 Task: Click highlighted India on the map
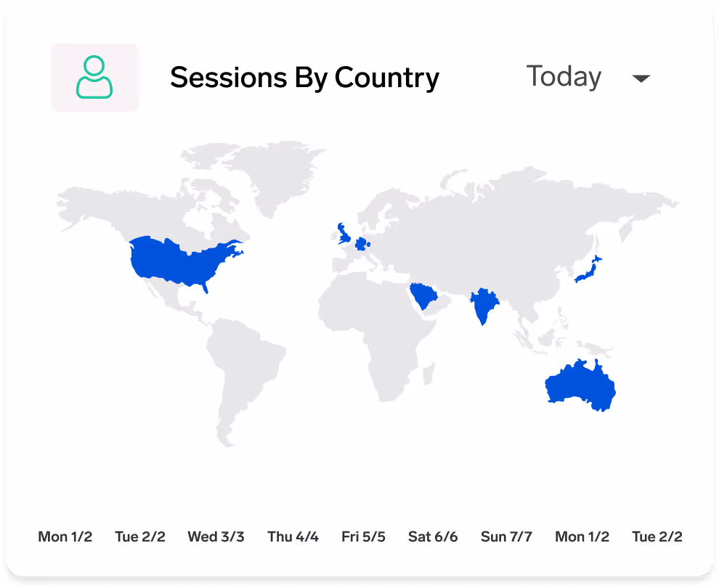click(x=483, y=305)
